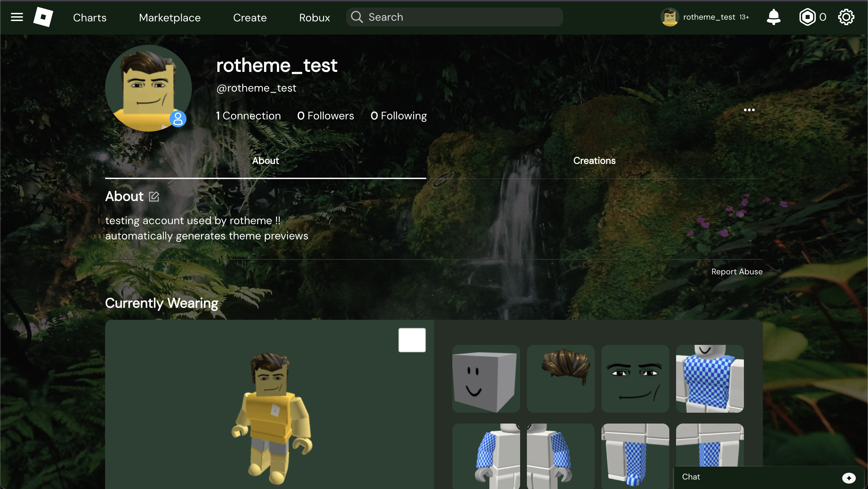The width and height of the screenshot is (868, 489).
Task: Open the Marketplace menu item
Action: coord(170,17)
